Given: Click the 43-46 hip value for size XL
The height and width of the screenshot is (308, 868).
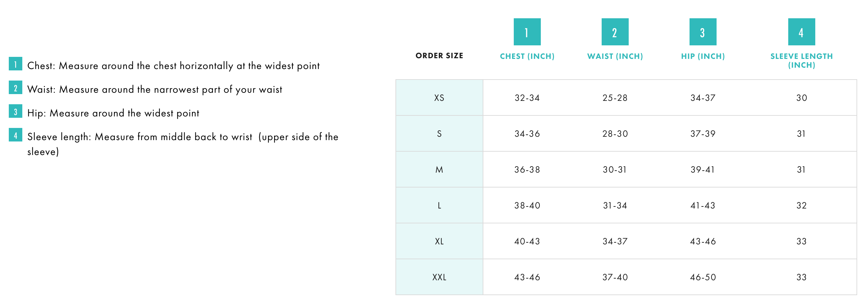Looking at the screenshot, I should (x=703, y=241).
